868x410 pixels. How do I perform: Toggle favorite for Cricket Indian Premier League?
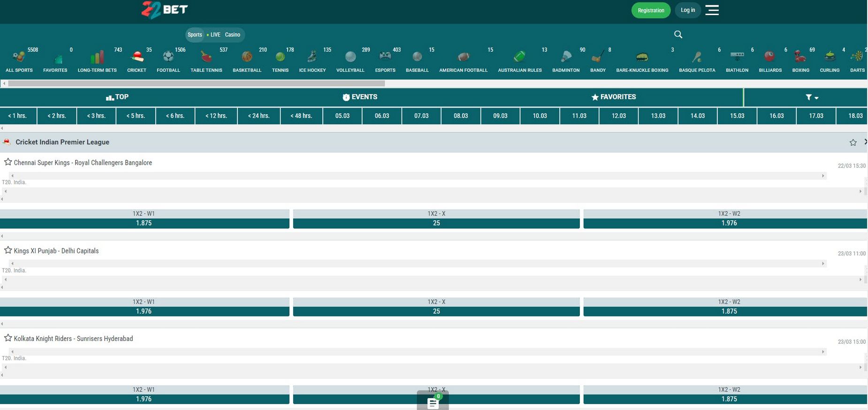tap(853, 142)
